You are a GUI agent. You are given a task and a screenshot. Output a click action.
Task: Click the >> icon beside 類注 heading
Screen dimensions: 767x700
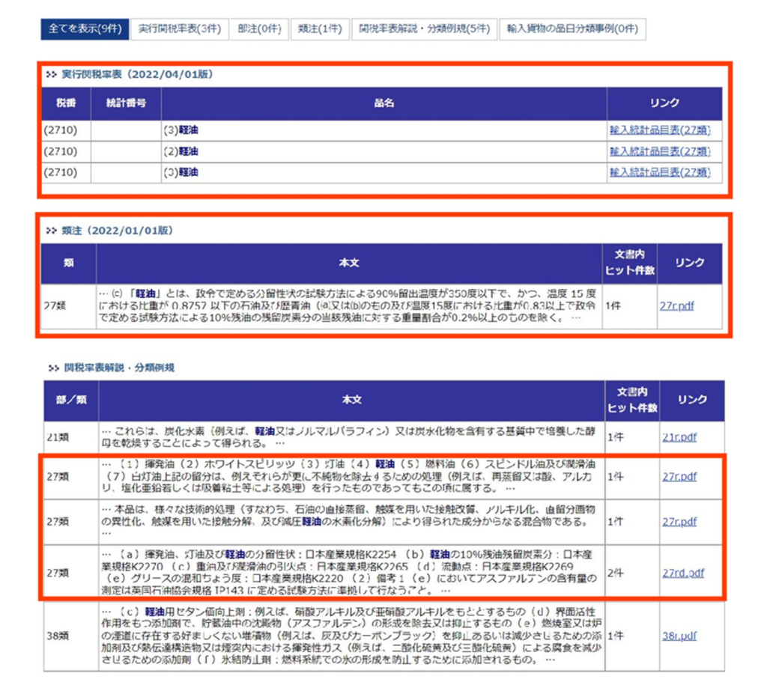[51, 231]
